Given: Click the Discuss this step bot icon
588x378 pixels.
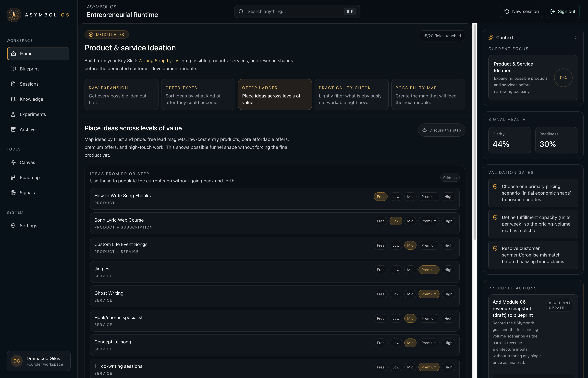Looking at the screenshot, I should [x=425, y=130].
